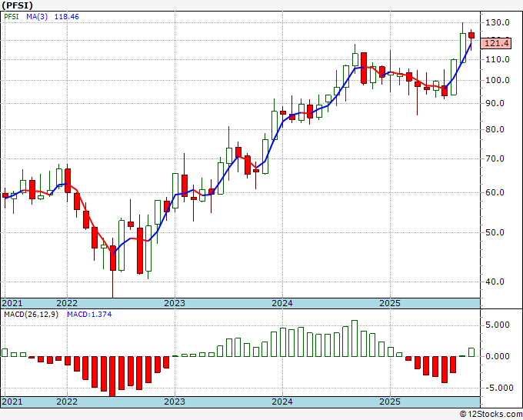
Task: Click 2025 on the MACD time axis
Action: point(390,402)
